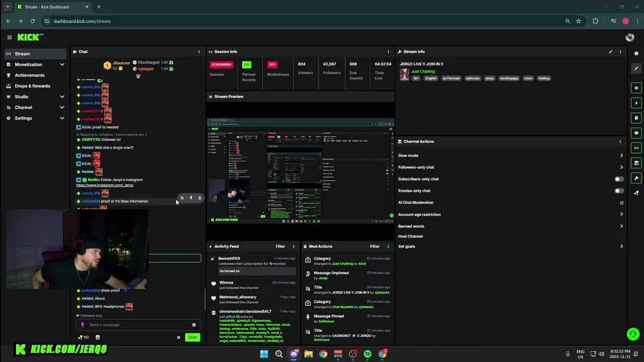The width and height of the screenshot is (644, 362).
Task: Click the trash icon on hovered chat message
Action: pyautogui.click(x=200, y=198)
